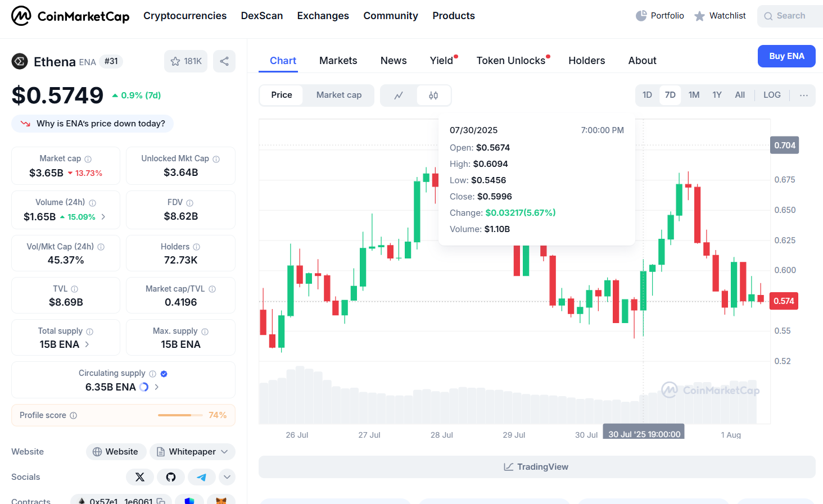This screenshot has height=504, width=823.
Task: Click the Holders info icon
Action: pyautogui.click(x=196, y=247)
